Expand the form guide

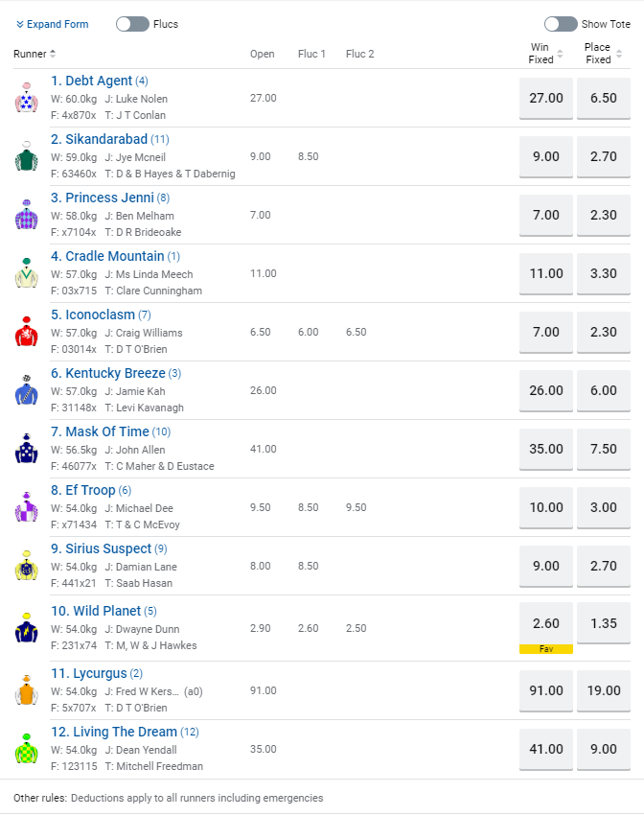(53, 24)
